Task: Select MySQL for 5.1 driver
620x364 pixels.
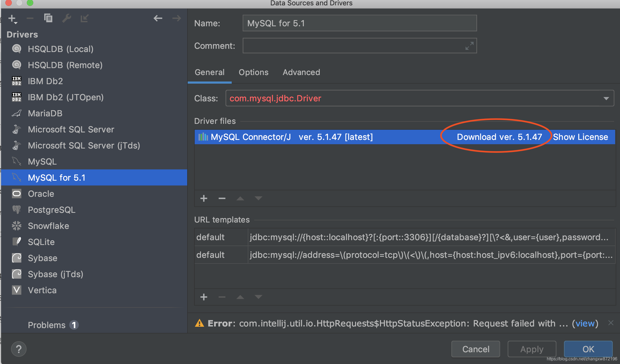Action: click(x=94, y=177)
